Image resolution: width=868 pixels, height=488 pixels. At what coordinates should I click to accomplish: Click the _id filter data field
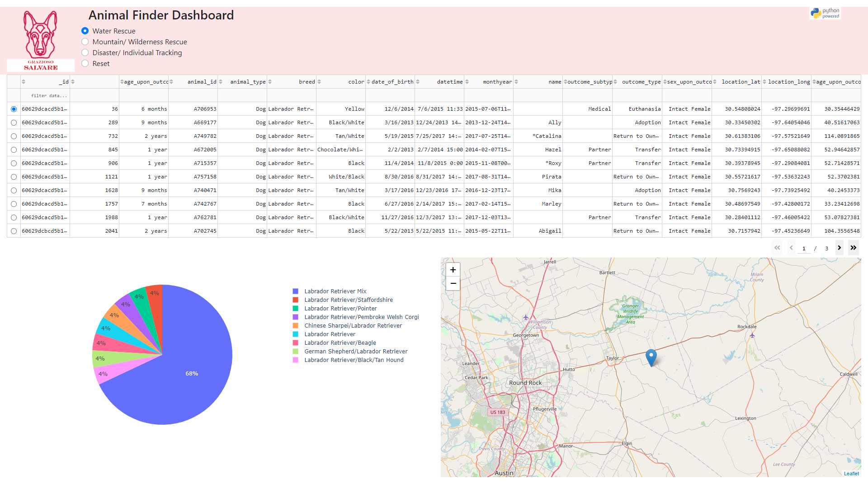(45, 95)
